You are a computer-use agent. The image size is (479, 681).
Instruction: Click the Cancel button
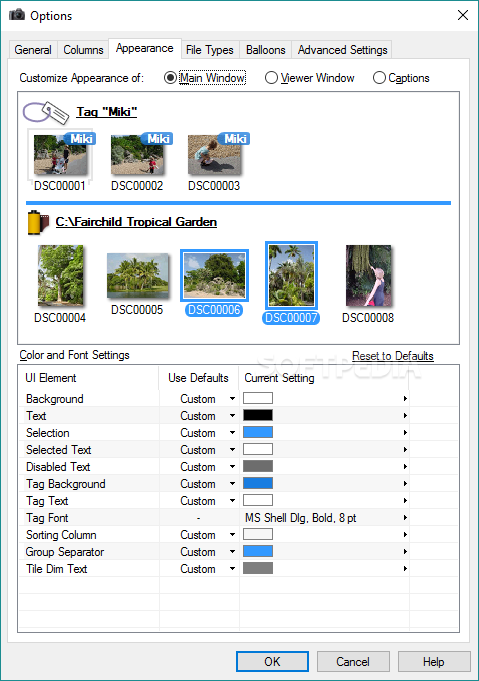(353, 661)
